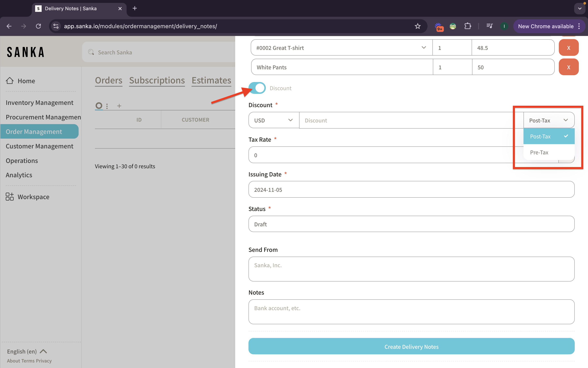Collapse the Post-Tax discount type dropdown
The width and height of the screenshot is (588, 368).
click(549, 120)
